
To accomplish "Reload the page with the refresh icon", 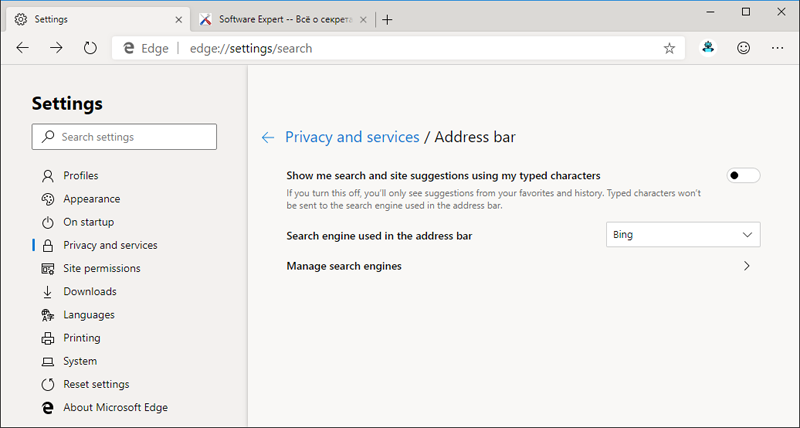I will point(90,48).
